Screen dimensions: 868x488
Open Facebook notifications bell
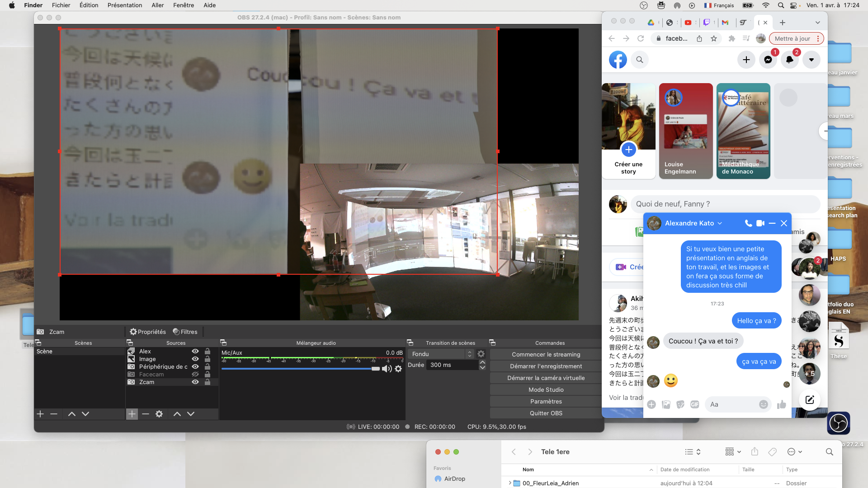789,60
